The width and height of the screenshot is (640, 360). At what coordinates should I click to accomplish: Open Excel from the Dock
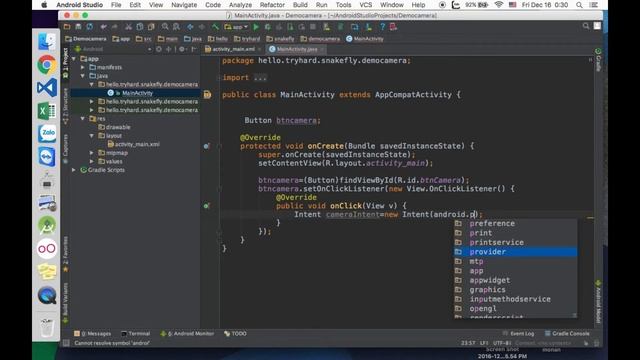[47, 111]
